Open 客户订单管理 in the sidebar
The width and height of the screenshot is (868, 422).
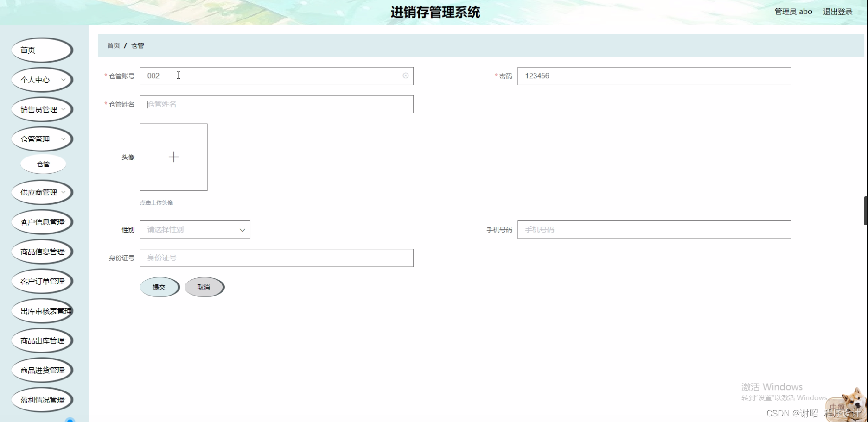point(42,281)
